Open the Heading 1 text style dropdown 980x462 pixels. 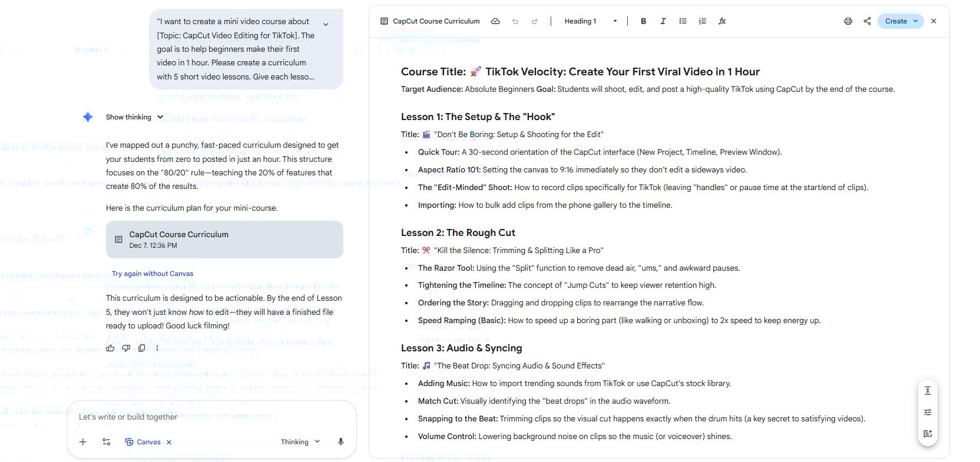point(590,21)
